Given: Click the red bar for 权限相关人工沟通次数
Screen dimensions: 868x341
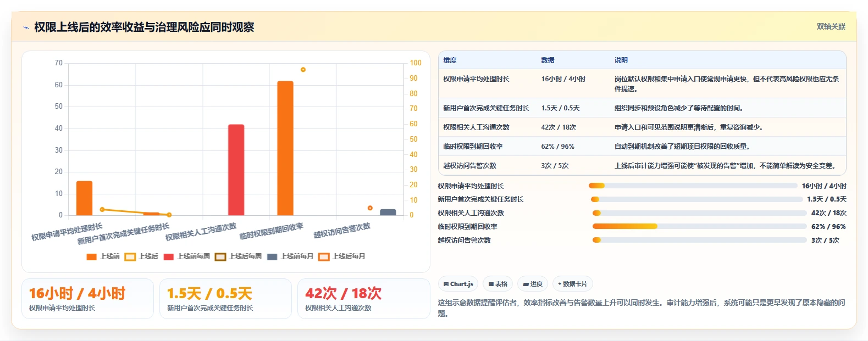Looking at the screenshot, I should (x=236, y=170).
